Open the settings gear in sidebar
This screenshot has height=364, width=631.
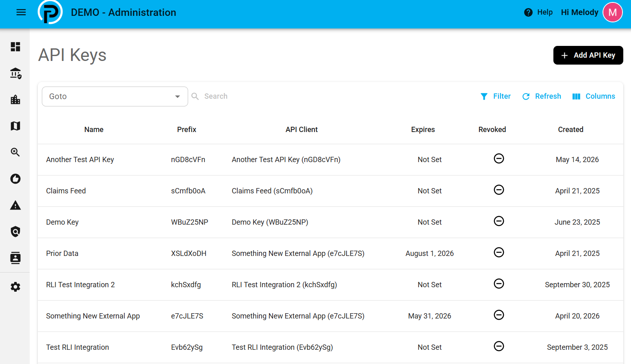click(15, 287)
